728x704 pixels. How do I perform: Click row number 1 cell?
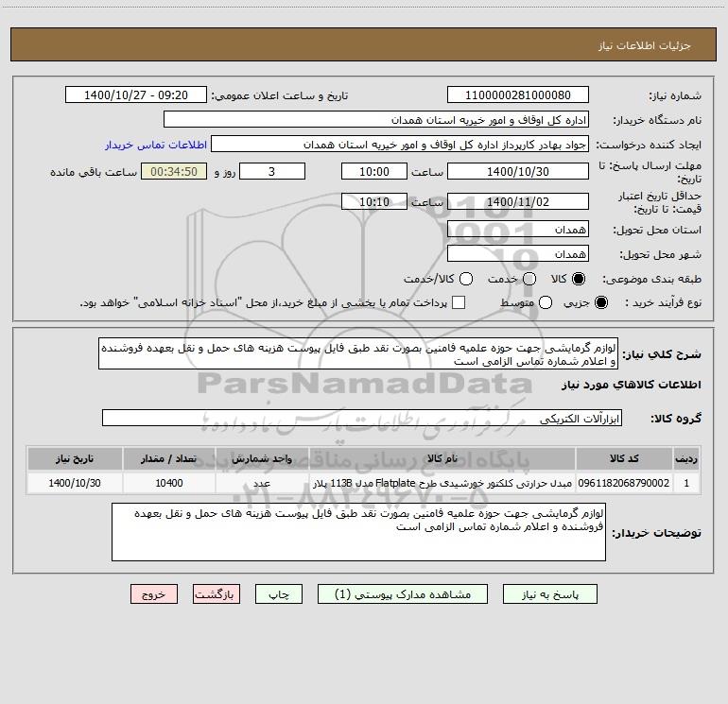[x=686, y=483]
